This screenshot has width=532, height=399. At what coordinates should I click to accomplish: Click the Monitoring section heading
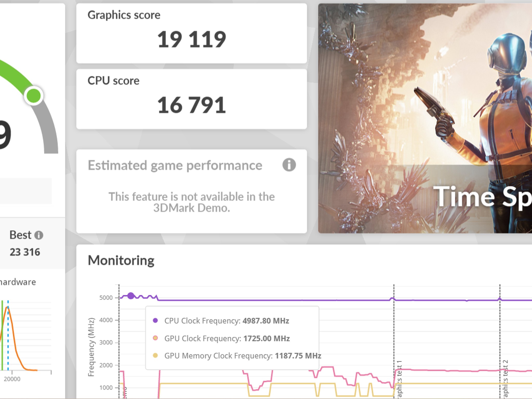click(121, 260)
